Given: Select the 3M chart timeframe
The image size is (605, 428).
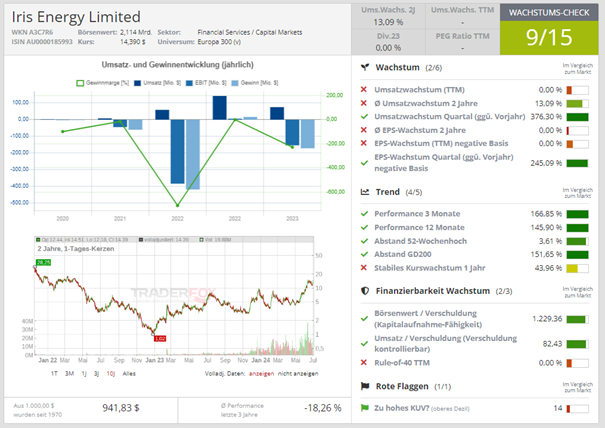Looking at the screenshot, I should [69, 374].
